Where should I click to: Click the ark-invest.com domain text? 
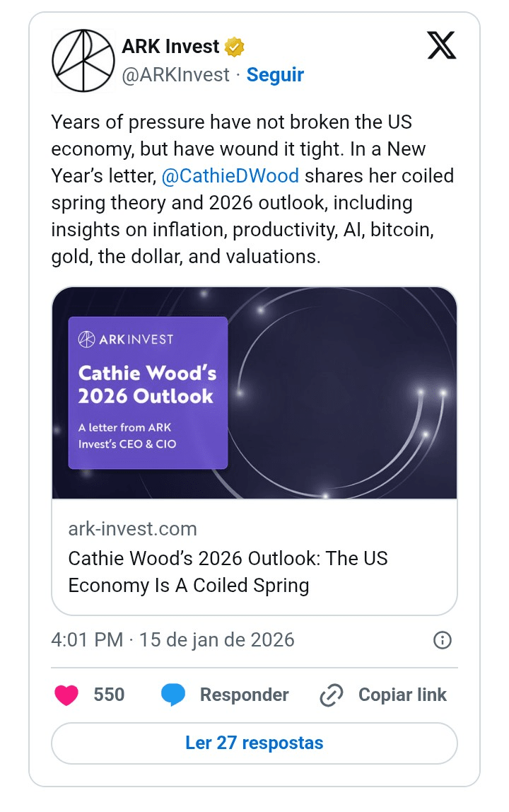click(132, 529)
